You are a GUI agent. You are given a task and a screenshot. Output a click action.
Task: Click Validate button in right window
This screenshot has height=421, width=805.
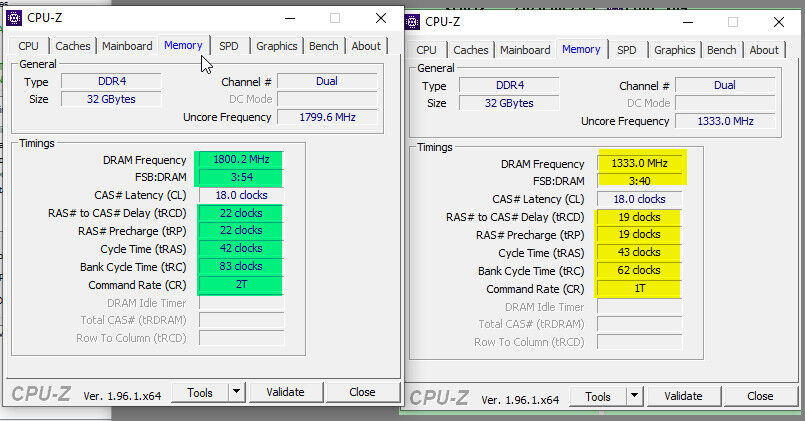click(683, 397)
